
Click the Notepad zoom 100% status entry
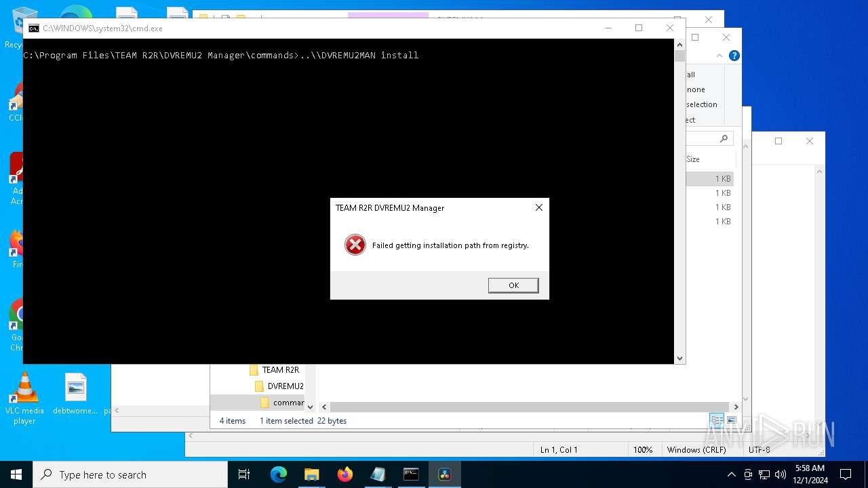click(643, 450)
